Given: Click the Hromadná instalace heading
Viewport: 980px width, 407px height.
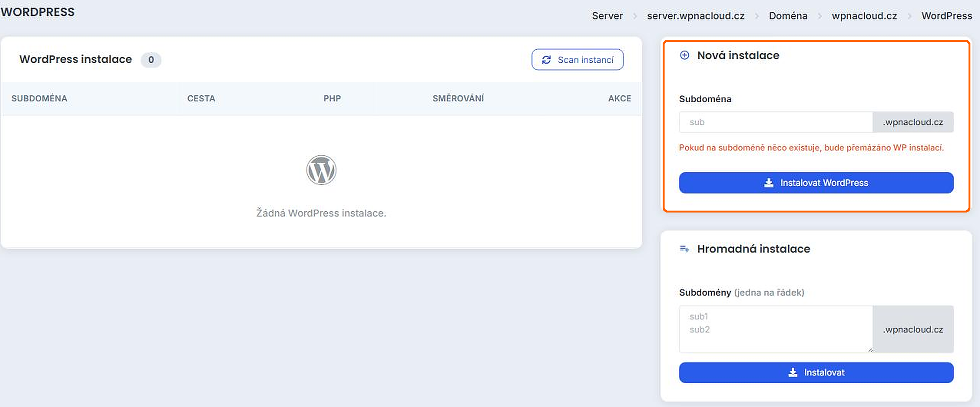Looking at the screenshot, I should click(x=753, y=249).
